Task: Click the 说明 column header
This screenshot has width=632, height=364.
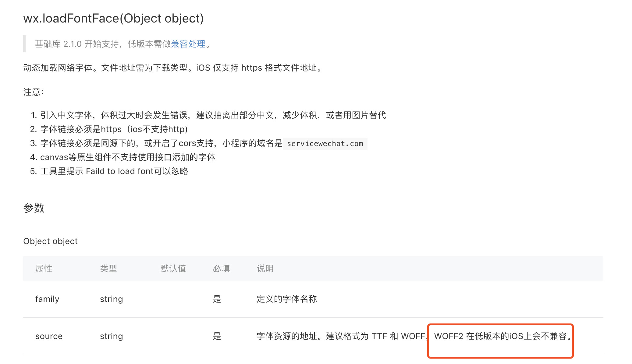Action: (265, 268)
